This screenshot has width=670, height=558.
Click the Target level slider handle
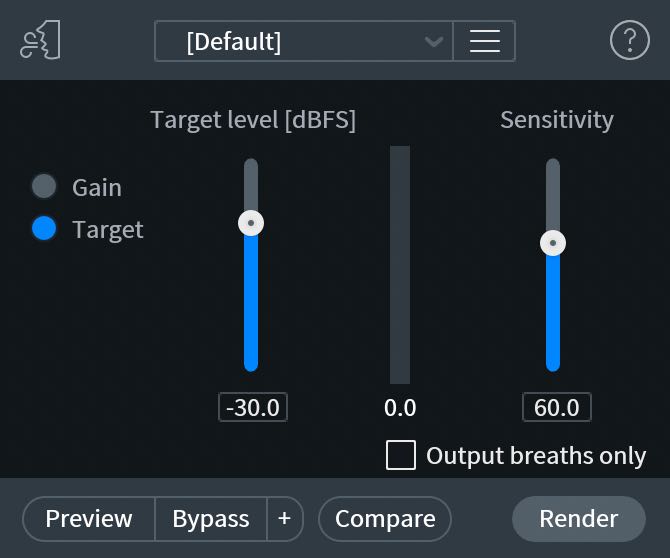pos(251,222)
